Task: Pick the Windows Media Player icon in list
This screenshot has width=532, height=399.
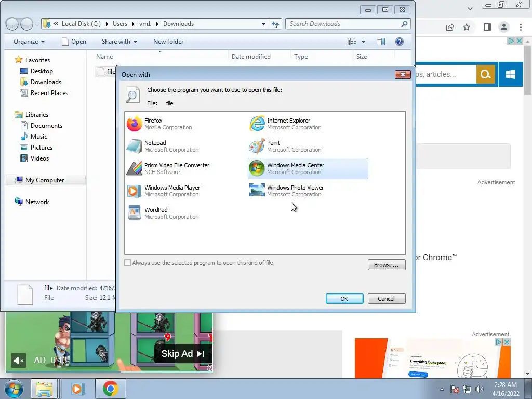Action: (x=135, y=191)
